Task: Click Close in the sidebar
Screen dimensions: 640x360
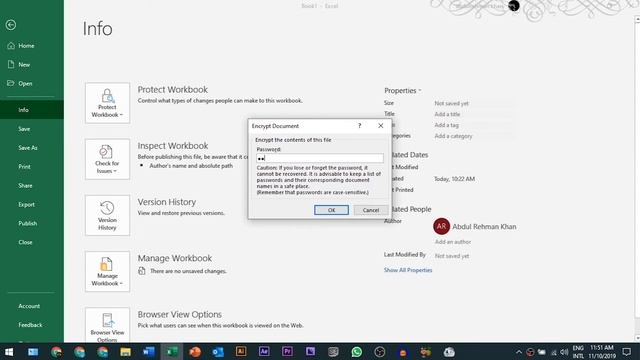Action: point(25,242)
